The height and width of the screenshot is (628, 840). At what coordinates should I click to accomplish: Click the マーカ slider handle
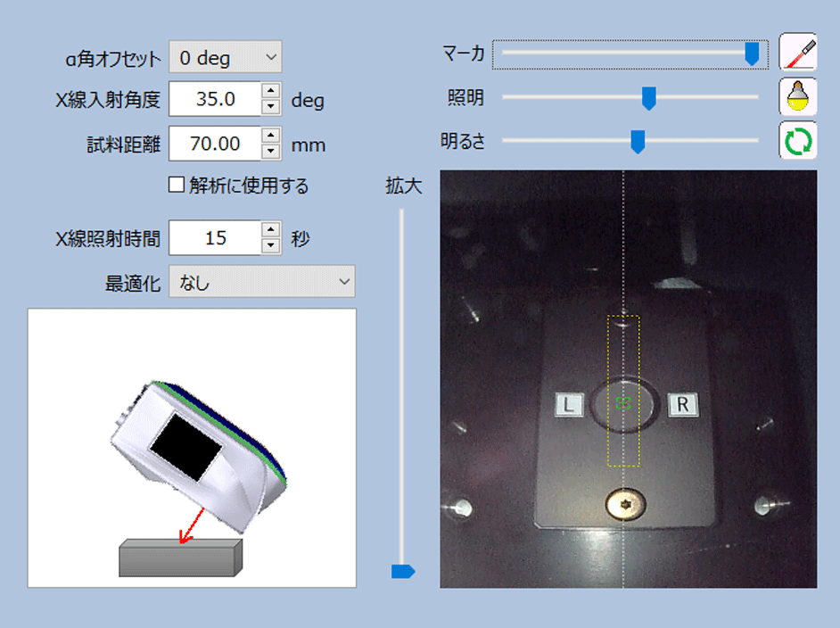pos(752,54)
